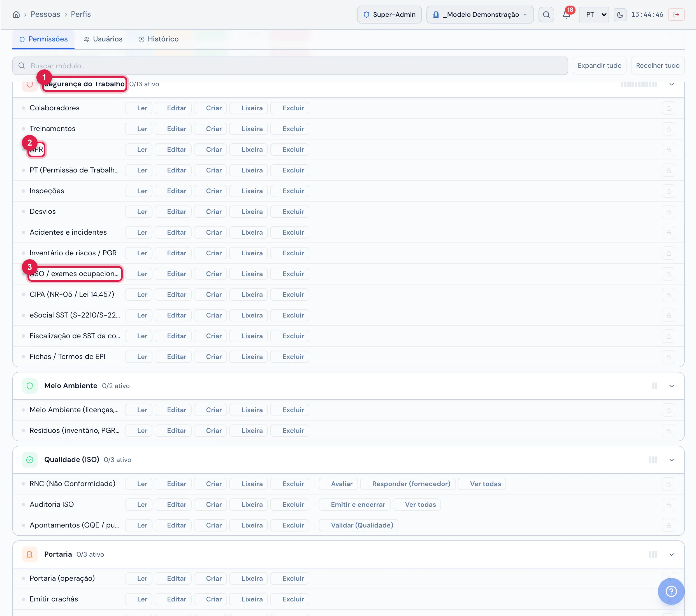
Task: Click the lock icon in RNC row
Action: 669,484
